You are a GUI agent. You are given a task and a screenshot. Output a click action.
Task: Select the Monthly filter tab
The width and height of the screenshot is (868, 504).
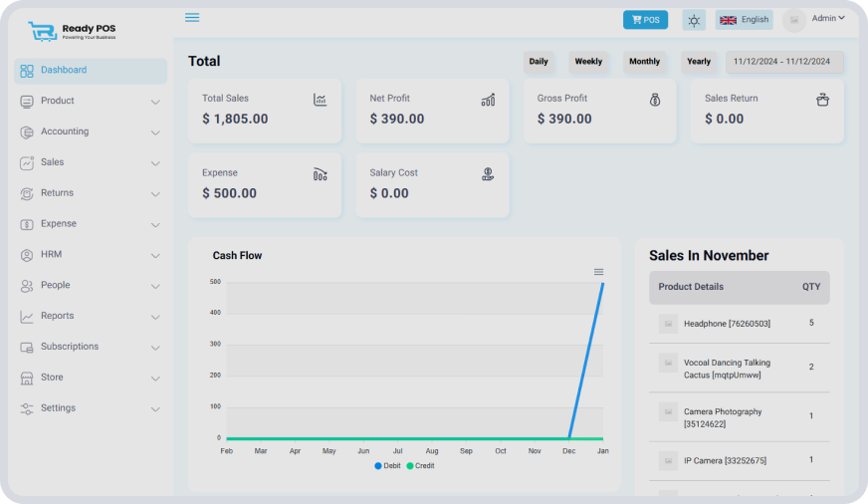pyautogui.click(x=644, y=62)
